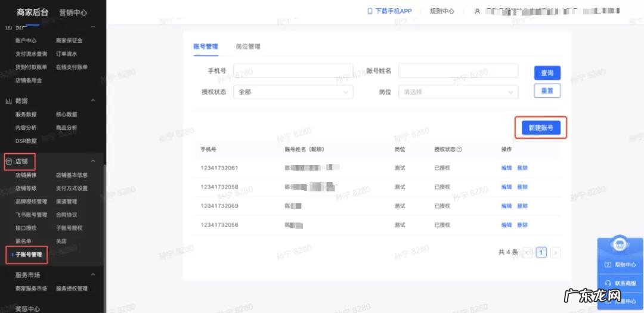Click the user avatar icon in header
The height and width of the screenshot is (313, 644).
(477, 11)
